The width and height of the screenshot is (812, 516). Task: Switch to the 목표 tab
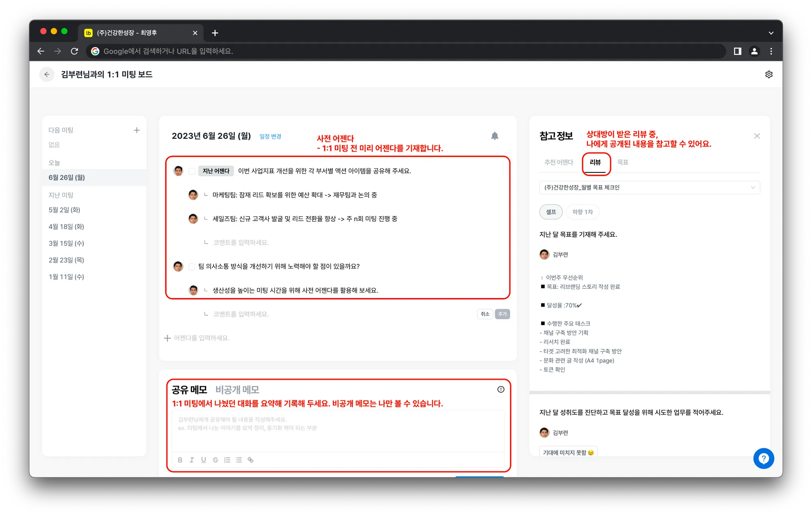[x=622, y=162]
